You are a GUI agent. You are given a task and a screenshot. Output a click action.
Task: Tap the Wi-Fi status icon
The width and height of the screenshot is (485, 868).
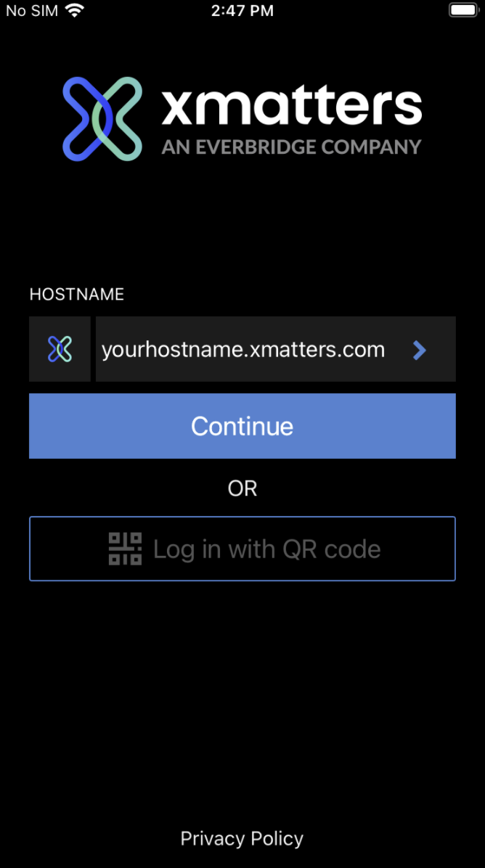pos(74,10)
